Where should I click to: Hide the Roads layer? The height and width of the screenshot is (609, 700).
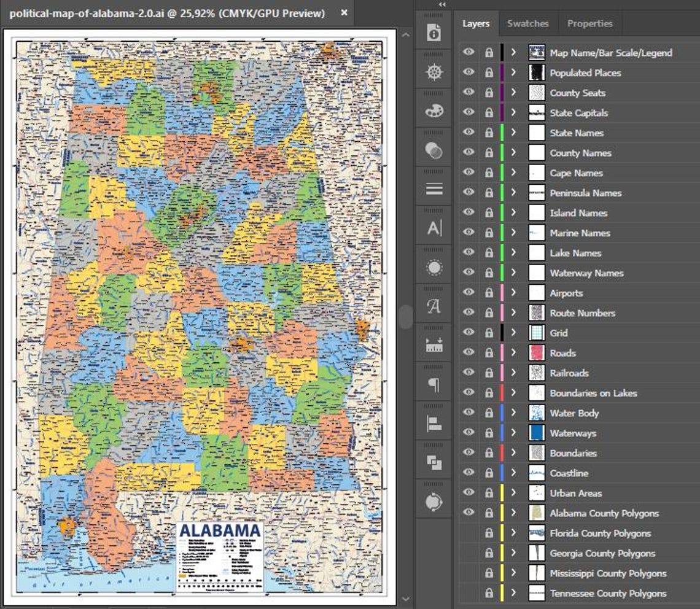coord(469,353)
